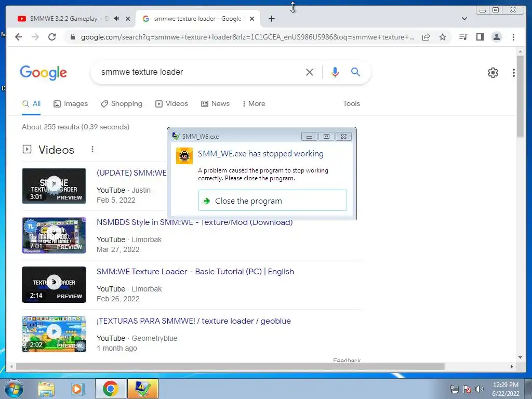Image resolution: width=532 pixels, height=399 pixels.
Task: Bookmark this page with the star icon
Action: pyautogui.click(x=443, y=37)
